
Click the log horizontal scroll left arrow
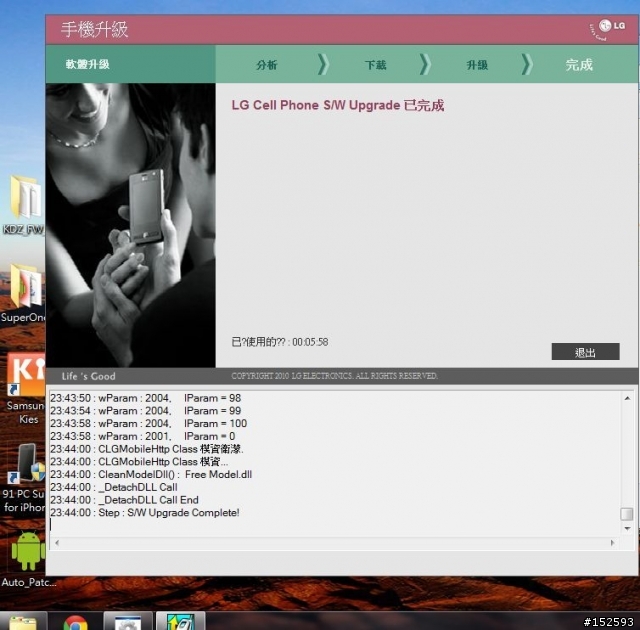[57, 543]
